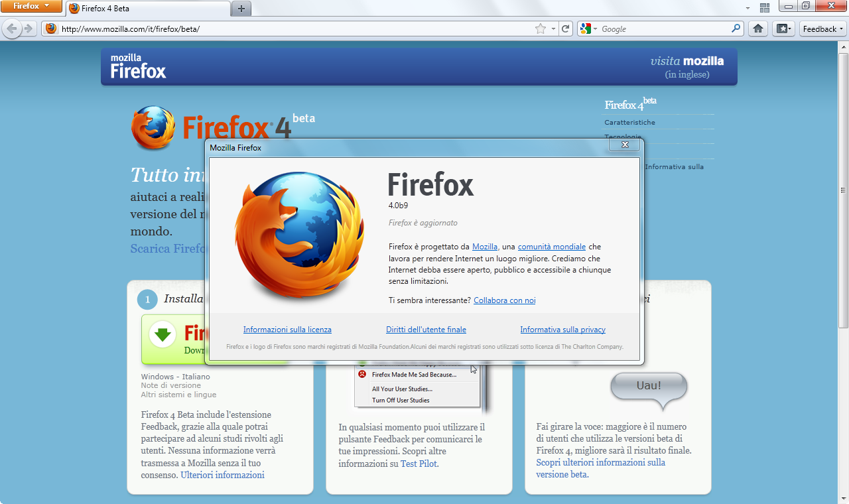
Task: Bookmark this page with the star
Action: point(541,29)
